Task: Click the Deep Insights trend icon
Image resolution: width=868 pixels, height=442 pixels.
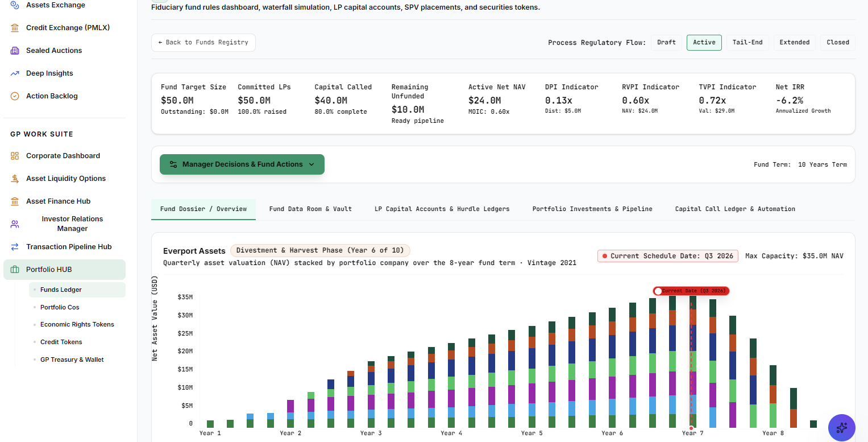Action: (x=15, y=73)
